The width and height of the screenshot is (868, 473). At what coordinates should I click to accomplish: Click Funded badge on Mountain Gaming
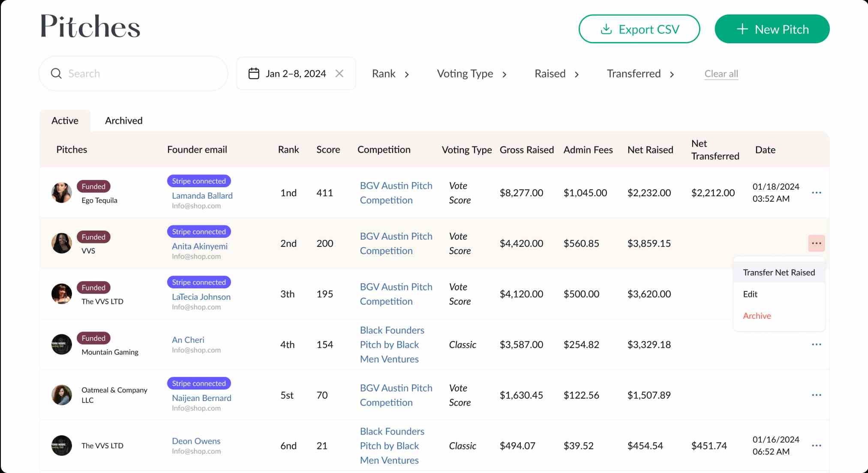point(93,338)
